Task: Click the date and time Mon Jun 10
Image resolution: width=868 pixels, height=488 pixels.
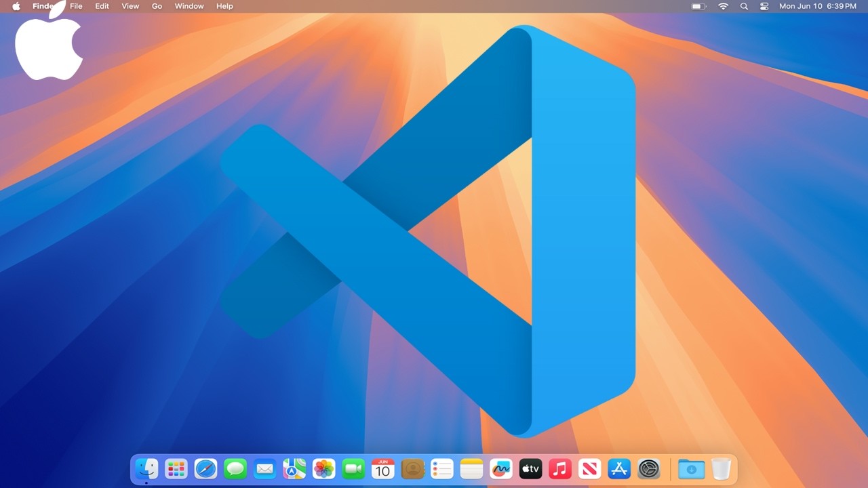Action: point(818,6)
